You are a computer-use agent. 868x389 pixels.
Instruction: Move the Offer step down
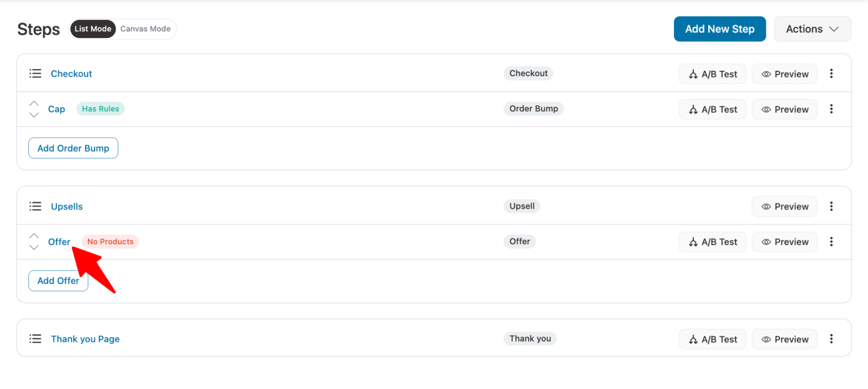coord(34,248)
